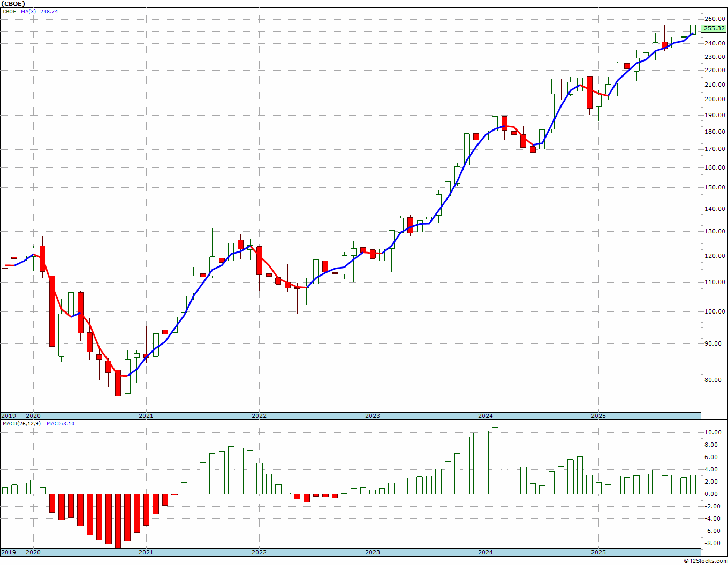Click the 170.00 price axis label

[714, 149]
